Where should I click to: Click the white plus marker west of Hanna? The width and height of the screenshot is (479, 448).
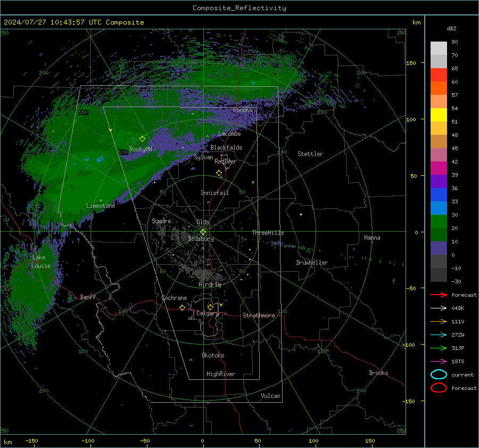[x=301, y=214]
